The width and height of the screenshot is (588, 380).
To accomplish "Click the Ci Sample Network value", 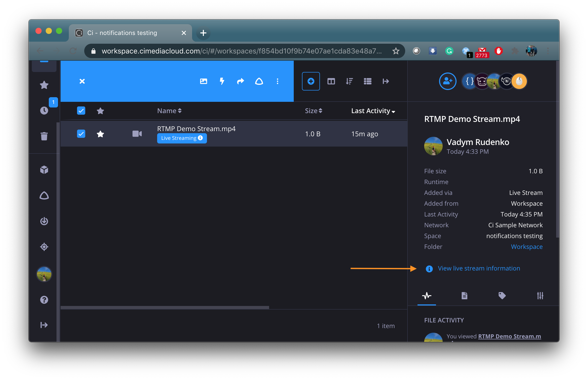I will click(515, 225).
